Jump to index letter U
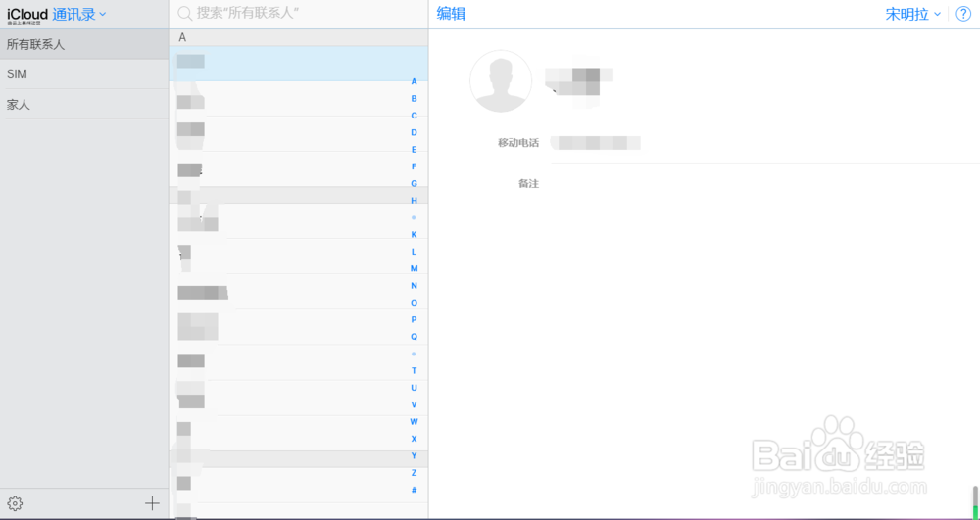This screenshot has width=980, height=520. pos(414,388)
